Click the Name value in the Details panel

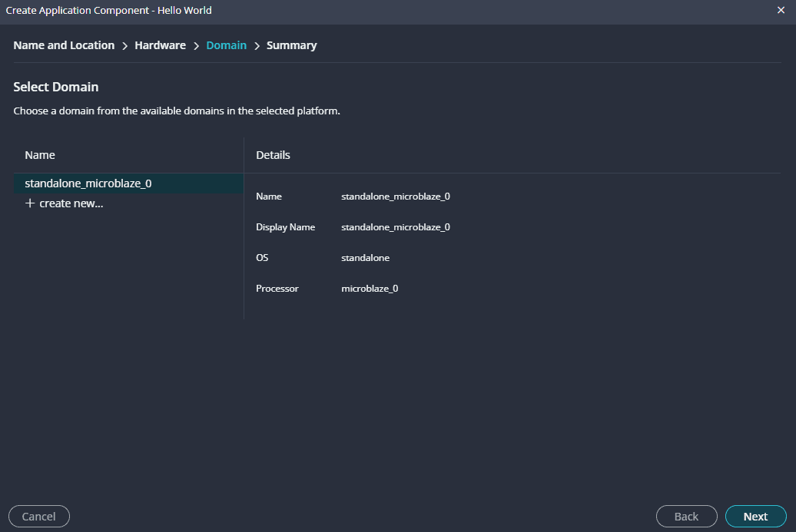(395, 197)
